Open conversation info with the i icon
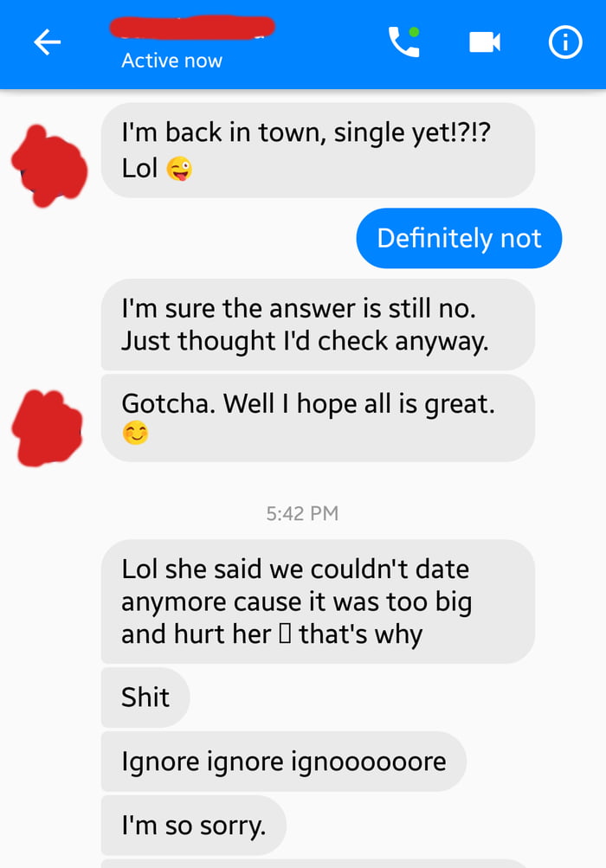Viewport: 606px width, 868px height. [565, 42]
